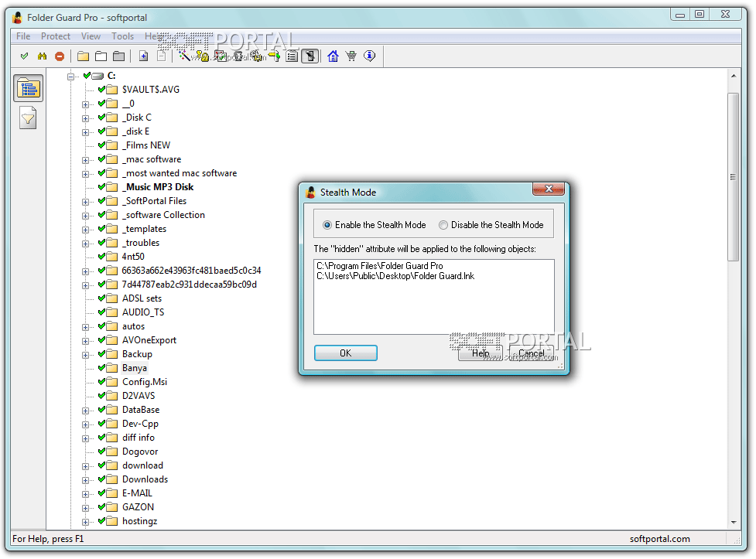Select the E-MAIL folder
Screen dimensions: 756x559
[137, 493]
